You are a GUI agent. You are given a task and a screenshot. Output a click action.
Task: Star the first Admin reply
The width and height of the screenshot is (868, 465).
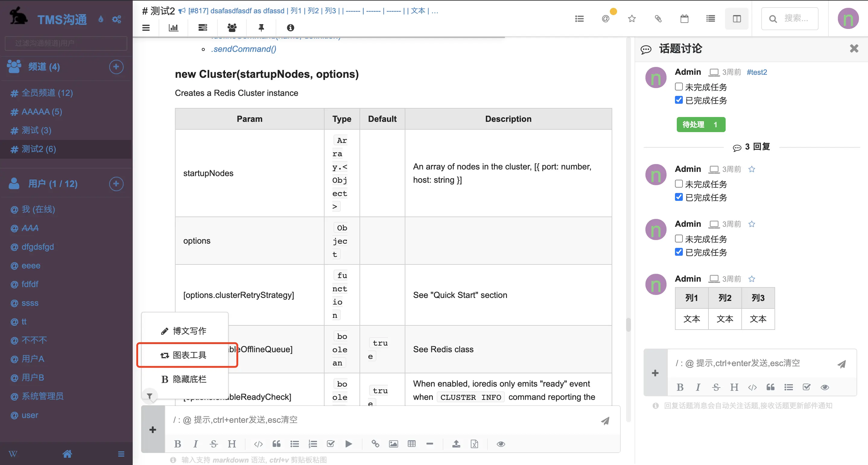click(x=752, y=169)
